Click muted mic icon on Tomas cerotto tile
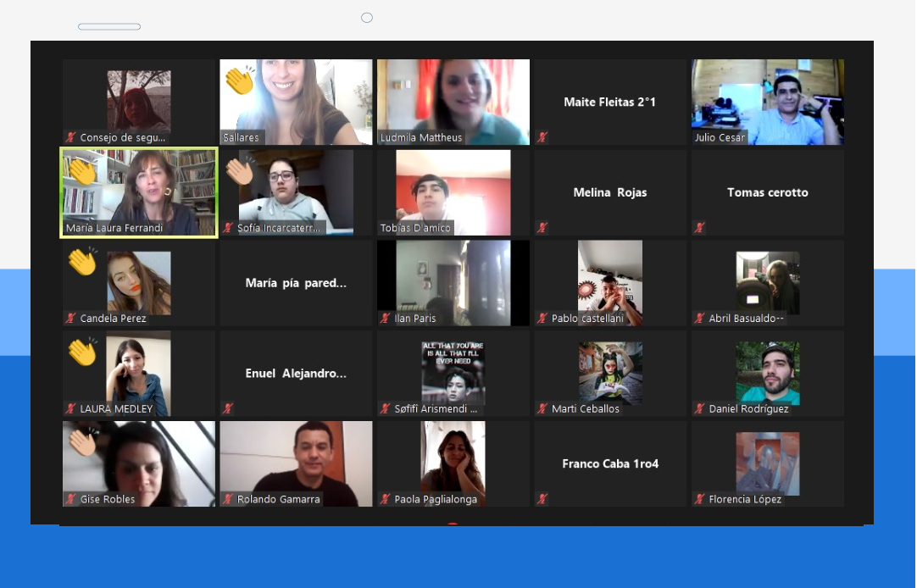 700,228
